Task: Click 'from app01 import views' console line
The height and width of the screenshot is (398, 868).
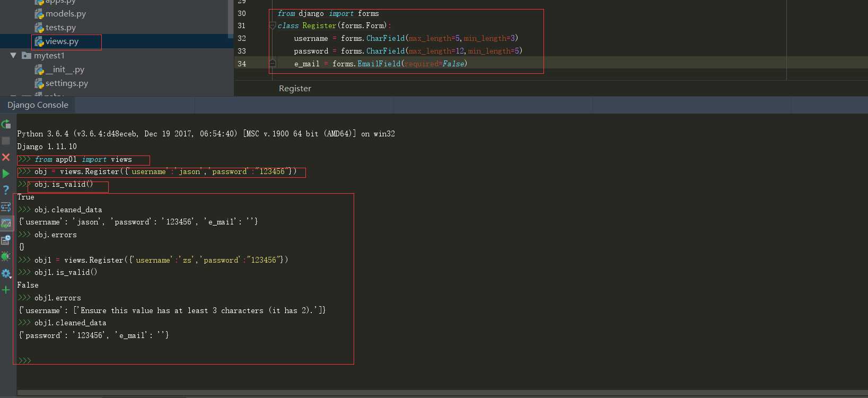Action: click(83, 159)
